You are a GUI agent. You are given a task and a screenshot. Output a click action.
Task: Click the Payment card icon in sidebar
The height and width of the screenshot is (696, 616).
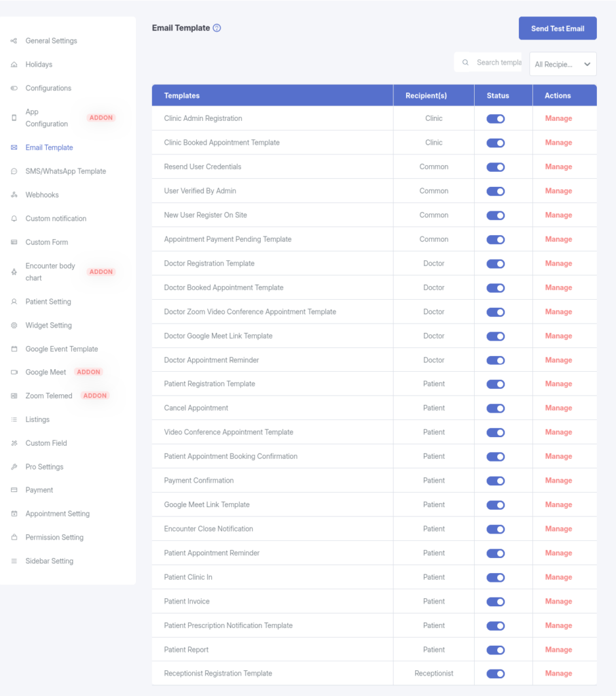[x=14, y=490]
